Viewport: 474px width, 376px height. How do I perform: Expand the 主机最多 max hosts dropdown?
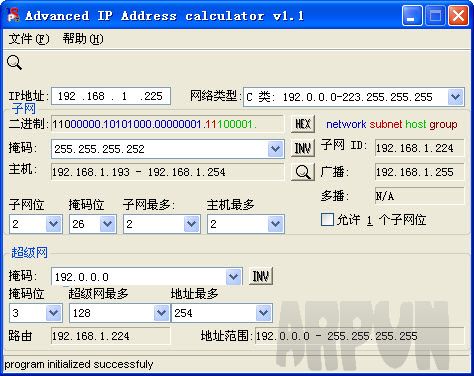tap(276, 224)
